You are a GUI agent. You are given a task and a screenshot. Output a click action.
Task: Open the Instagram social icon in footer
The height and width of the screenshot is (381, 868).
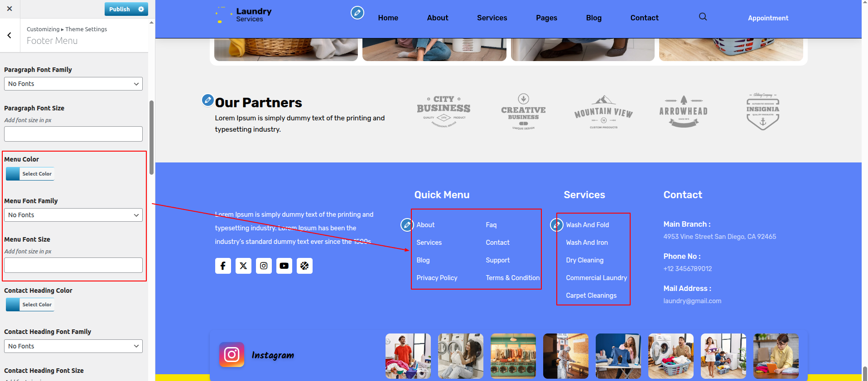264,266
